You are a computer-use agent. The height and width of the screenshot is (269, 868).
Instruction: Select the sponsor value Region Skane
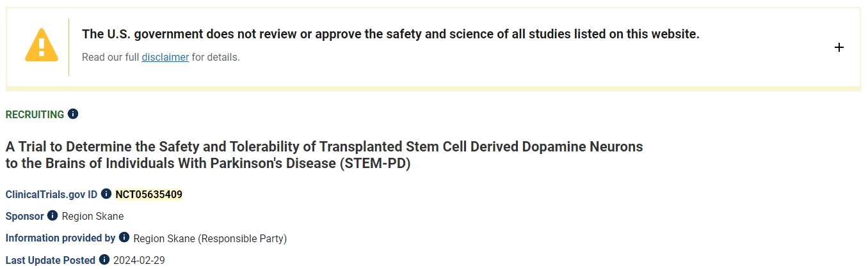(93, 216)
